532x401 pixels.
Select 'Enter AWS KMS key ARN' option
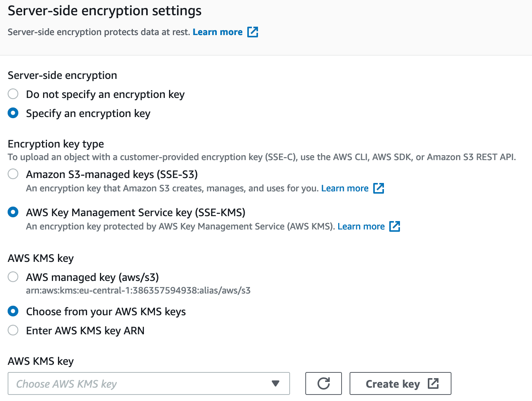tap(13, 330)
